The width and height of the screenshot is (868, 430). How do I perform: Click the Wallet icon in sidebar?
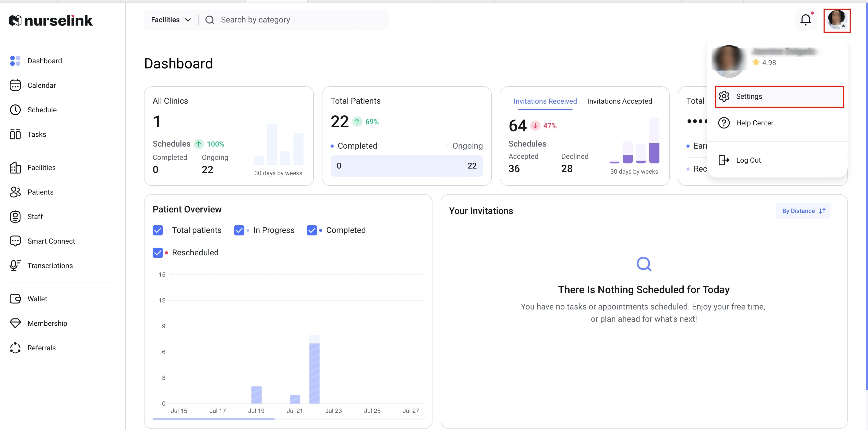click(x=15, y=299)
